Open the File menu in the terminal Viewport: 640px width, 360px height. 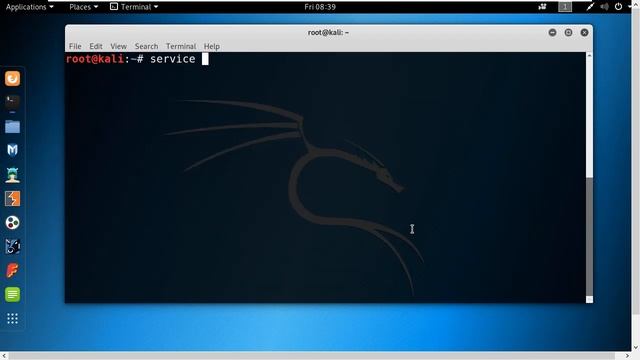click(x=75, y=46)
